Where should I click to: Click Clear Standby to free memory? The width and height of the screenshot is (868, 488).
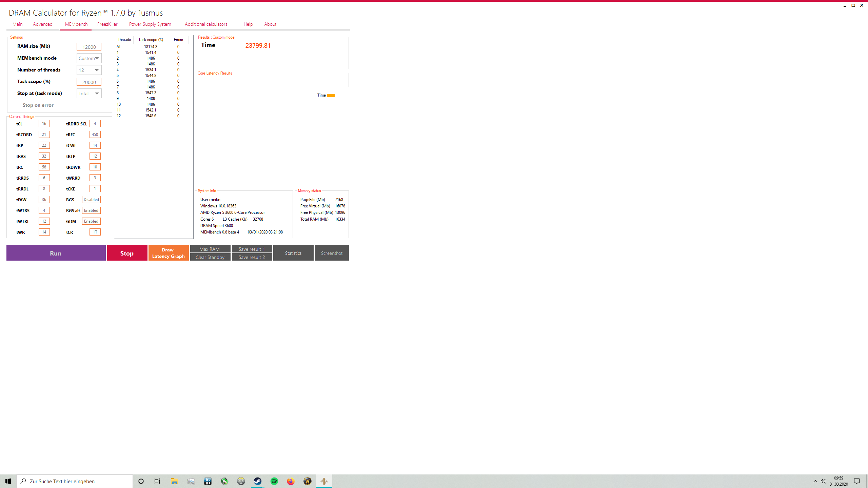click(x=210, y=257)
